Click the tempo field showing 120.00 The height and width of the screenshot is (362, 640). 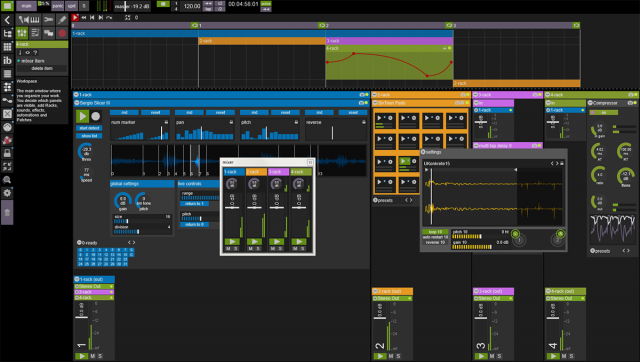pos(192,6)
